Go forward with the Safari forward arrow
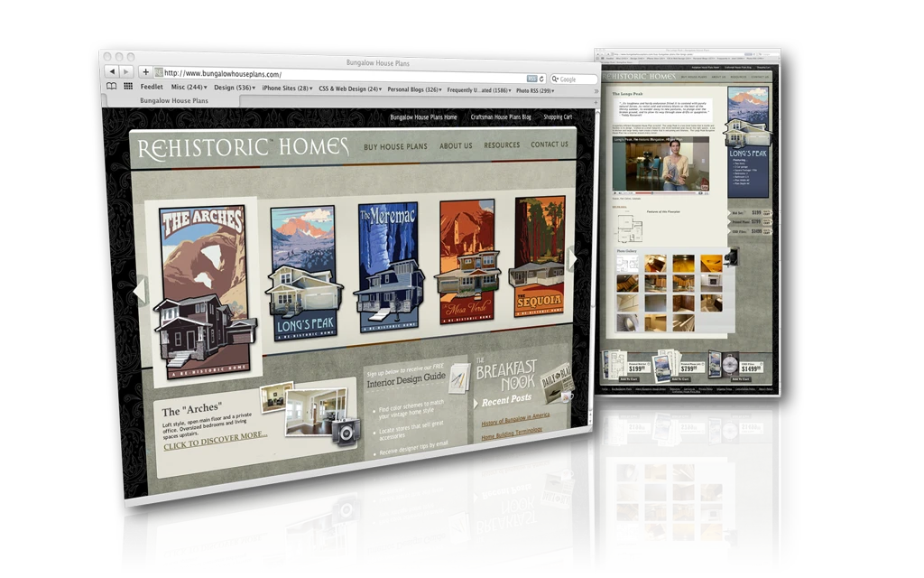This screenshot has height=578, width=924. tap(126, 72)
